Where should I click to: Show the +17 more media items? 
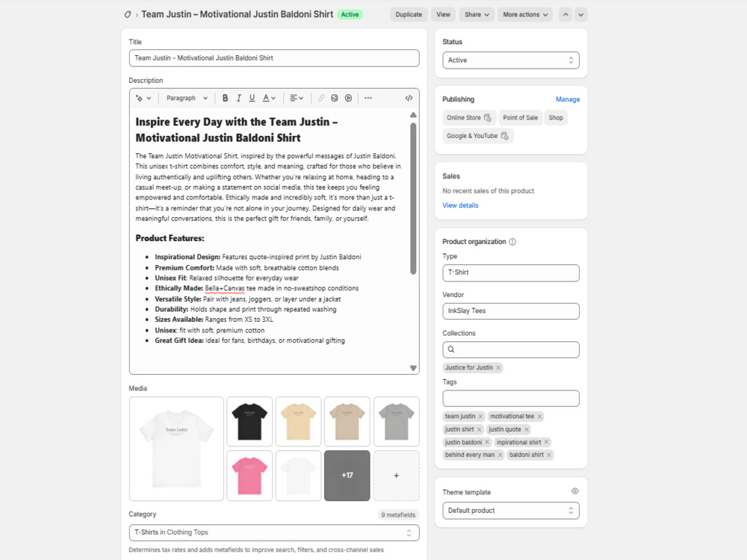[x=347, y=476]
